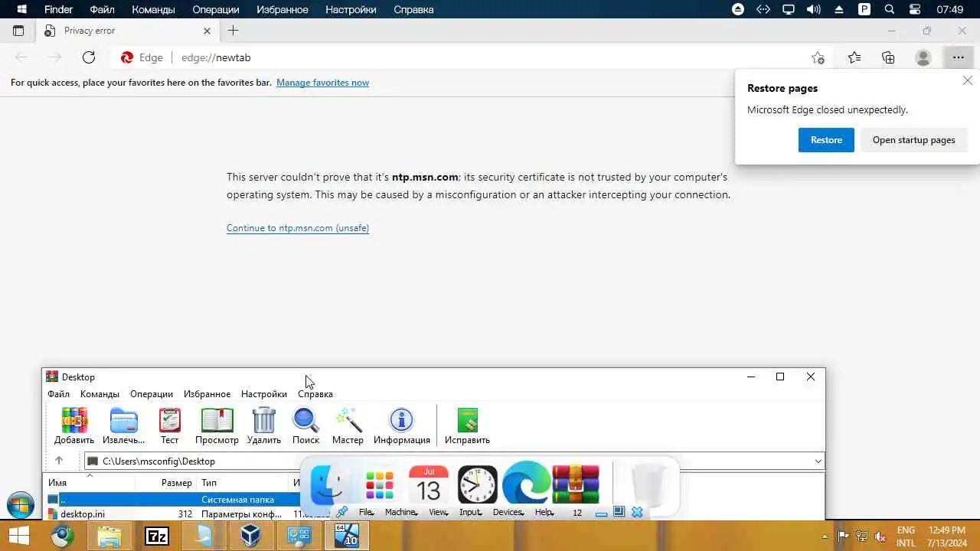
Task: Click the Edge profile avatar icon
Action: tap(923, 57)
